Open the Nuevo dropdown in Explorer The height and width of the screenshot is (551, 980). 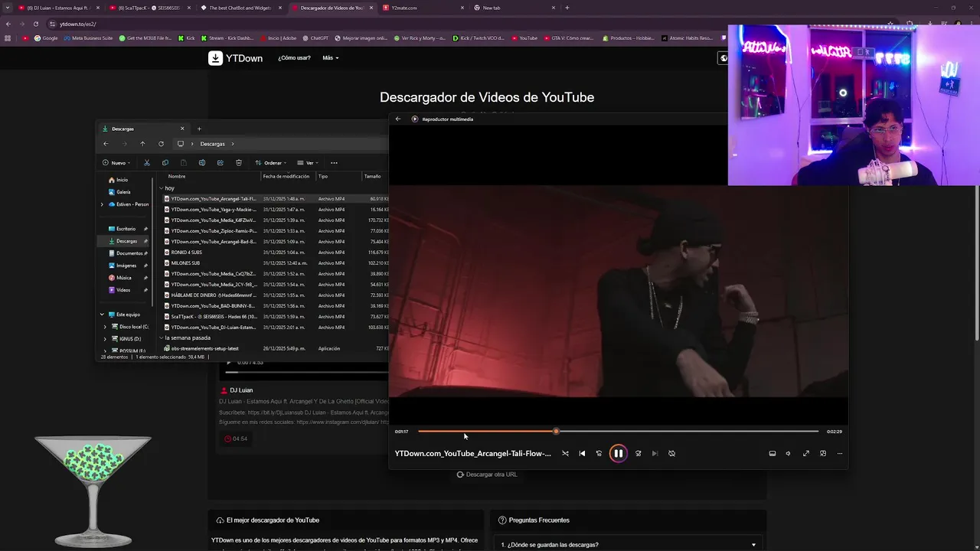click(116, 162)
